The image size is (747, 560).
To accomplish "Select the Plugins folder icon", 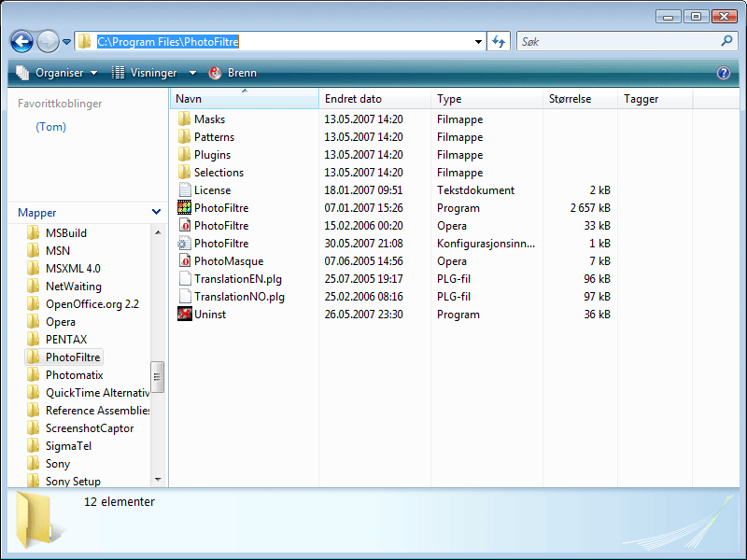I will [184, 154].
